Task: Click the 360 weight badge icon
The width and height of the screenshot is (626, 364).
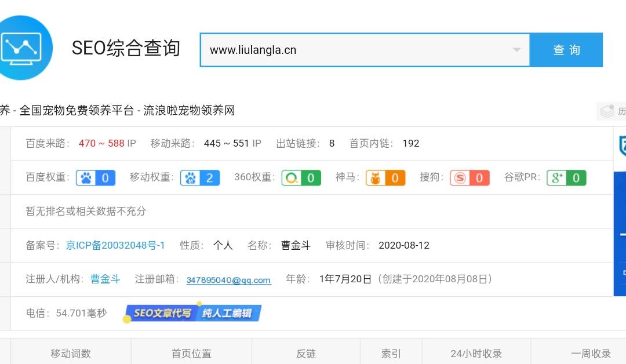Action: pos(301,178)
